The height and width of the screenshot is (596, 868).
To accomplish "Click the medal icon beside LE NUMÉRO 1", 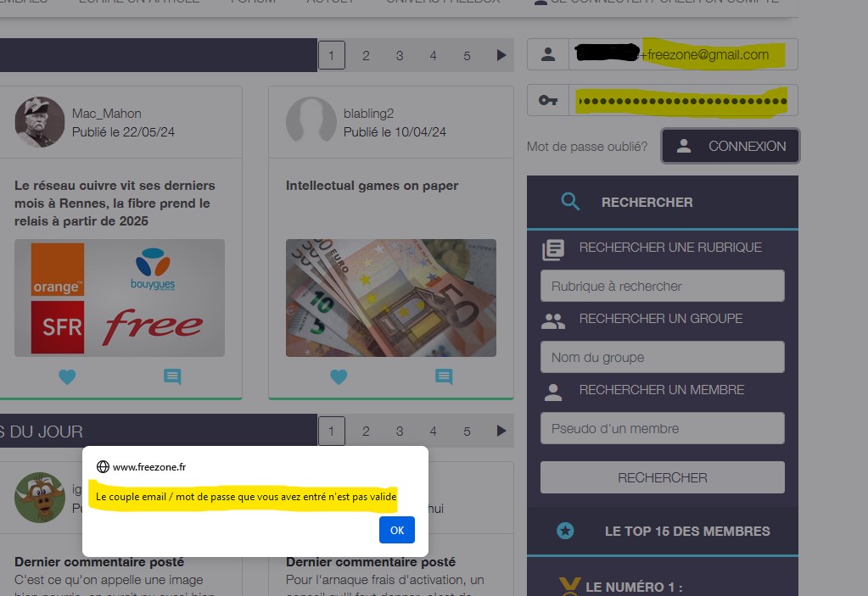I will (569, 587).
